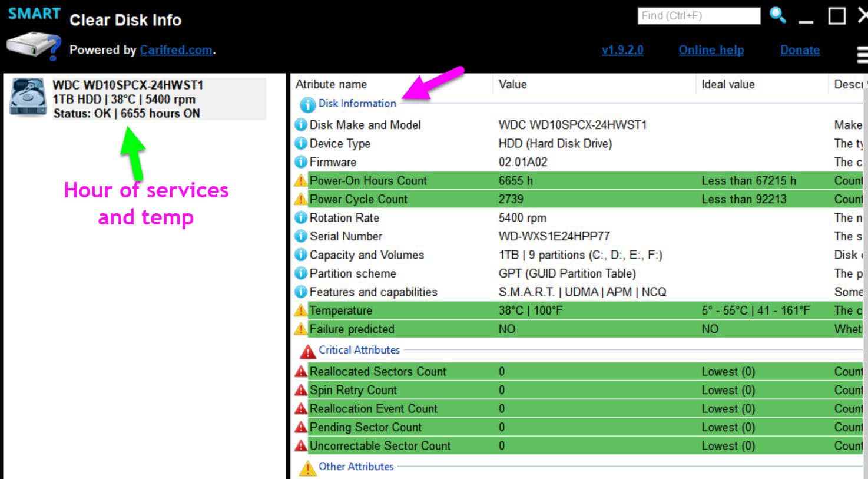Click red alert icon beside Pending Sector Count

click(301, 427)
